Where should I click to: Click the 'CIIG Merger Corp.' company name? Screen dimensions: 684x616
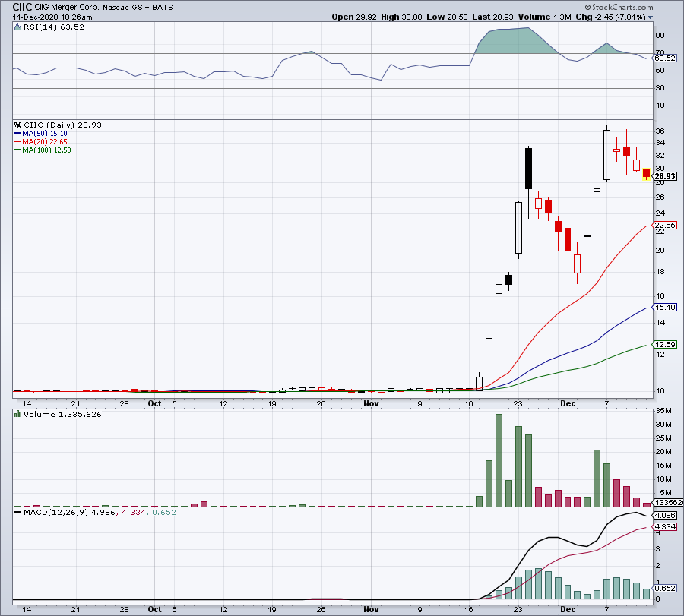(x=67, y=8)
